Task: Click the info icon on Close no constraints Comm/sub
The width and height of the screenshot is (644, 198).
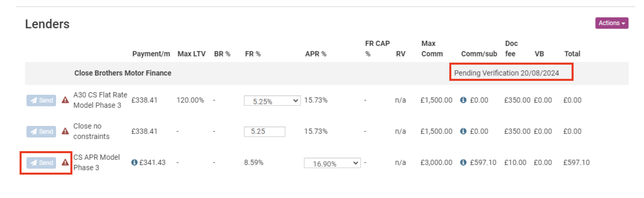Action: click(x=463, y=131)
